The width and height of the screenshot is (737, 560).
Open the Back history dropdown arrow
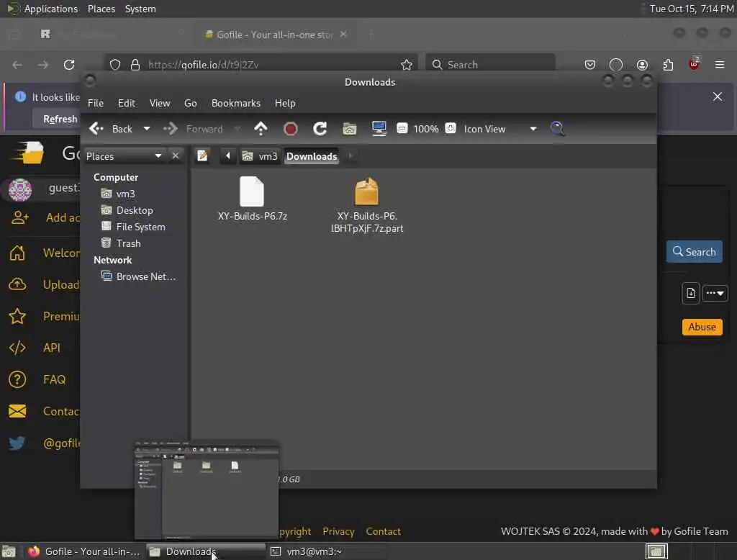tap(147, 129)
